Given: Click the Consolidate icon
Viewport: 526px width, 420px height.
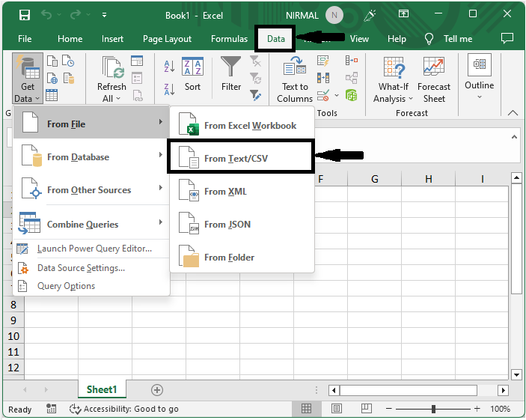Looking at the screenshot, I should [352, 61].
